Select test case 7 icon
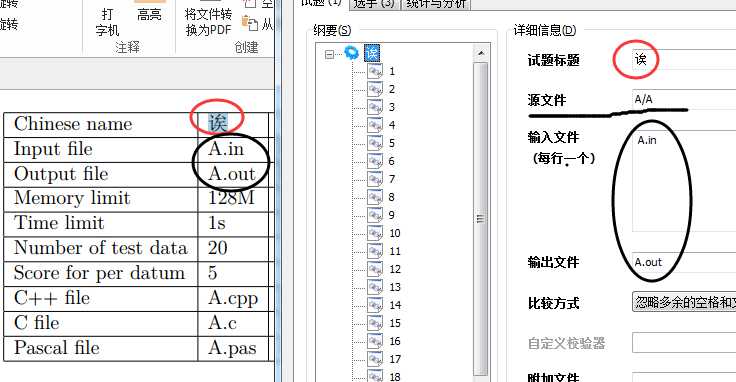 [x=375, y=179]
